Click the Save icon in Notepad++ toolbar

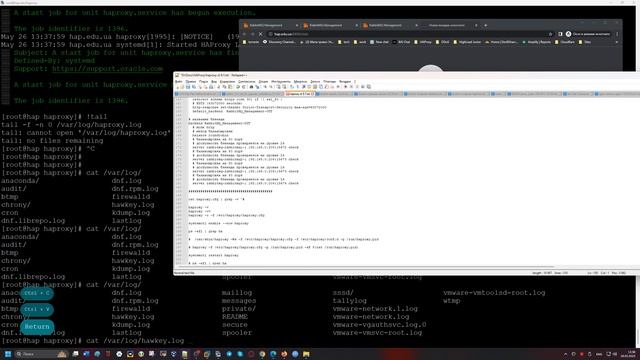coord(188,87)
